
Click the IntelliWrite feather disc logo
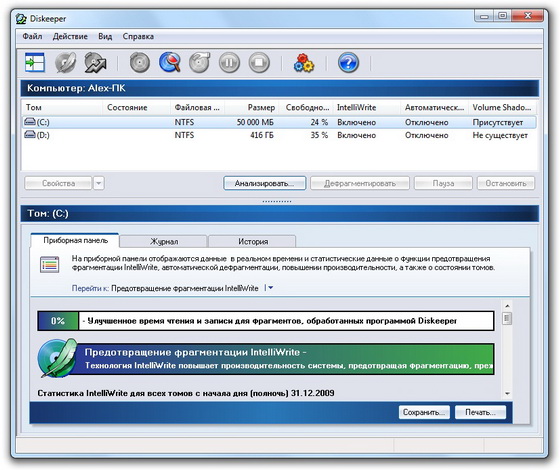click(x=57, y=358)
